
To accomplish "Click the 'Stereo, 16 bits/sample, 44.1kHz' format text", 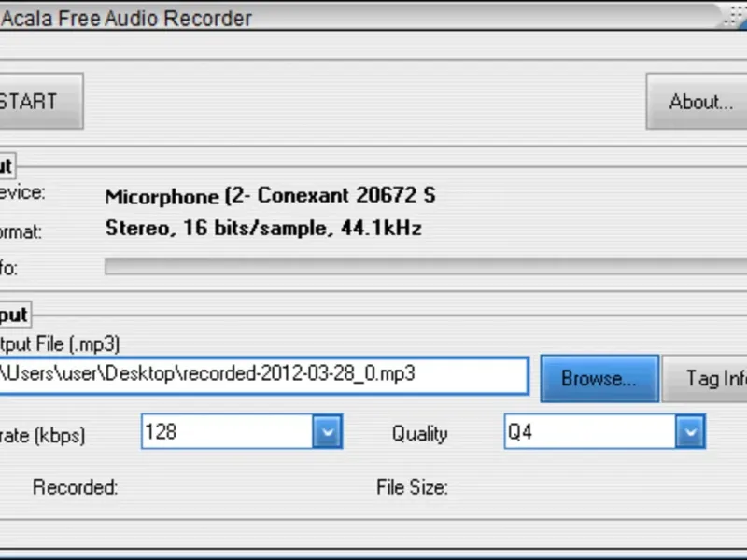I will click(263, 228).
